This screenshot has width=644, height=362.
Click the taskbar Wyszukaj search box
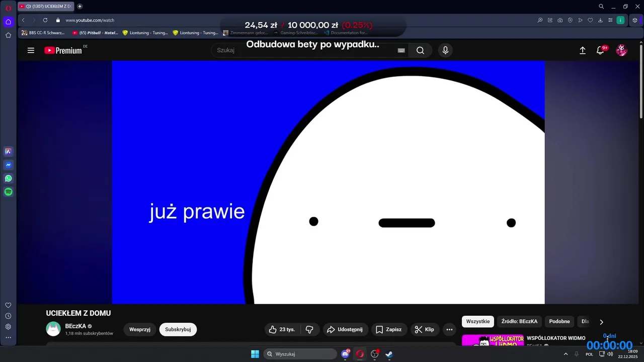300,354
